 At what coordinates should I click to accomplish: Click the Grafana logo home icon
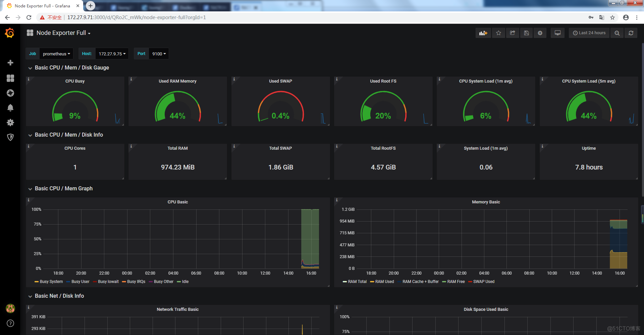pos(10,33)
